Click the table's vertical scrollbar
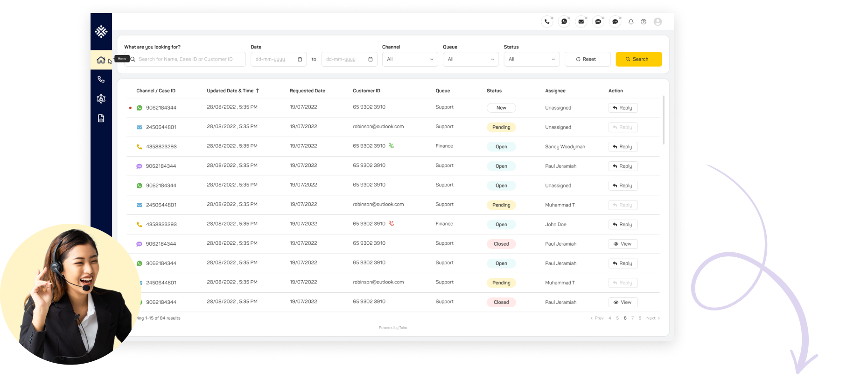This screenshot has height=379, width=868. tap(663, 120)
